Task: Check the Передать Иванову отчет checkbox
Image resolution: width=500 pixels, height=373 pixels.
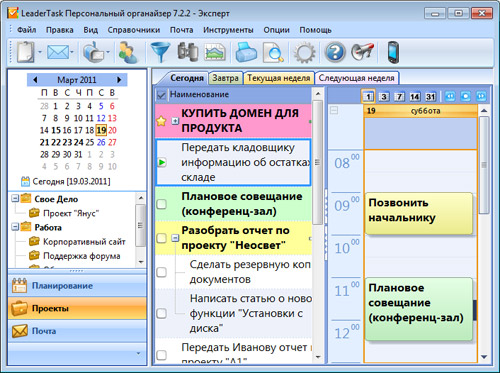Action: 161,354
